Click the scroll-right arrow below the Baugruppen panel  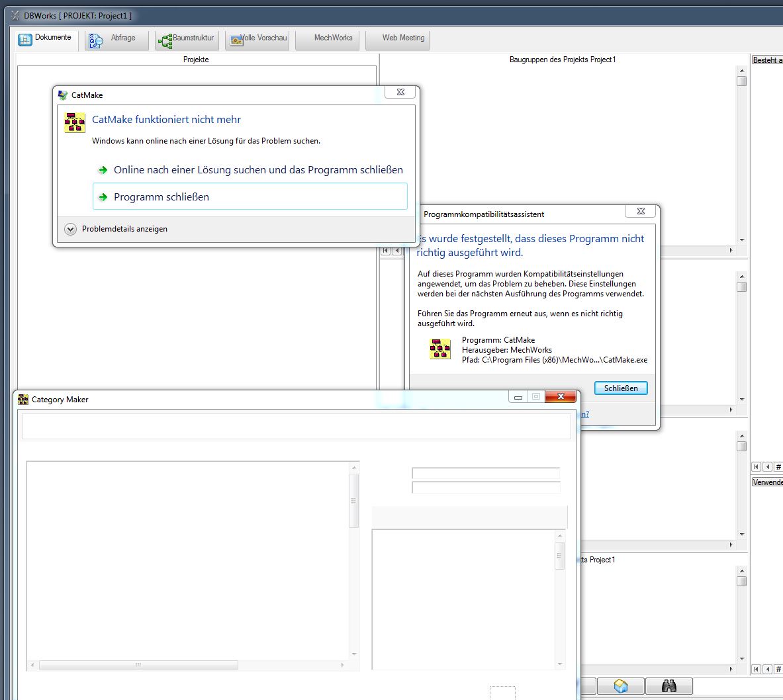[731, 251]
